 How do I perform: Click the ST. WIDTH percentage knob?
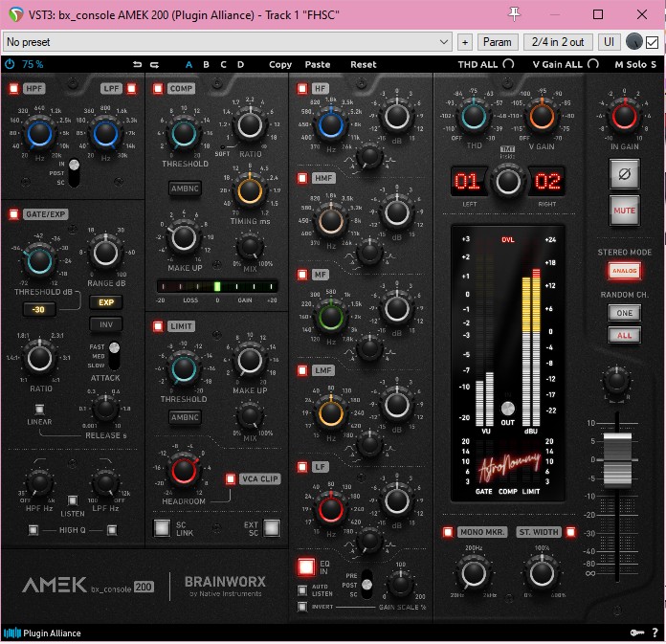click(542, 573)
